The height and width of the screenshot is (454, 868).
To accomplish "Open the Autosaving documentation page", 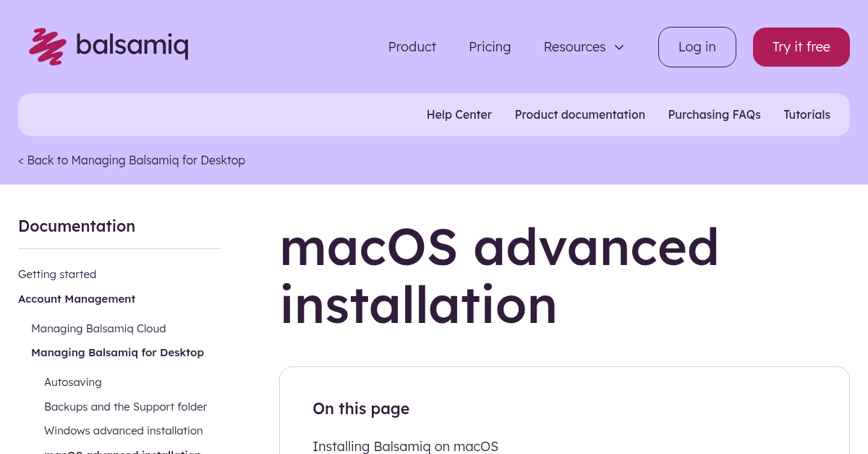I will coord(72,382).
